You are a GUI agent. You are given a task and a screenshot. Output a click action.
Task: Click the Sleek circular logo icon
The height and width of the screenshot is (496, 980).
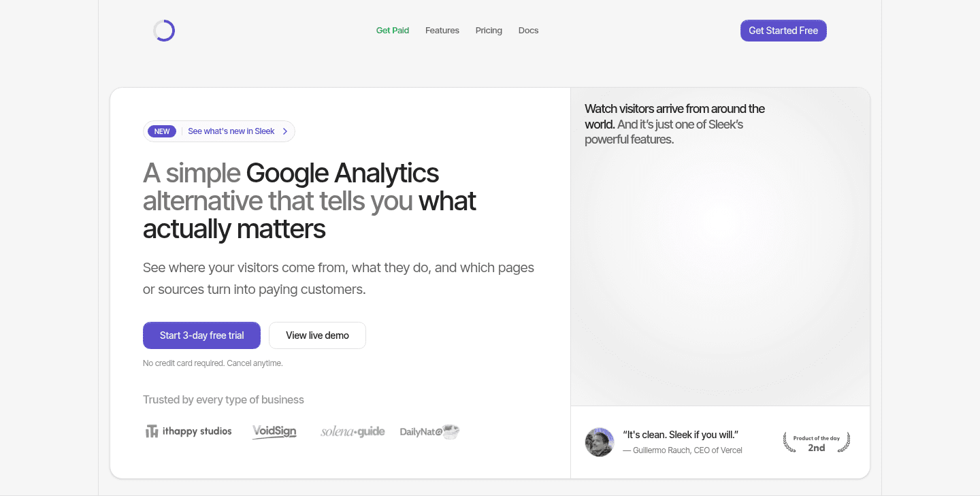tap(164, 31)
